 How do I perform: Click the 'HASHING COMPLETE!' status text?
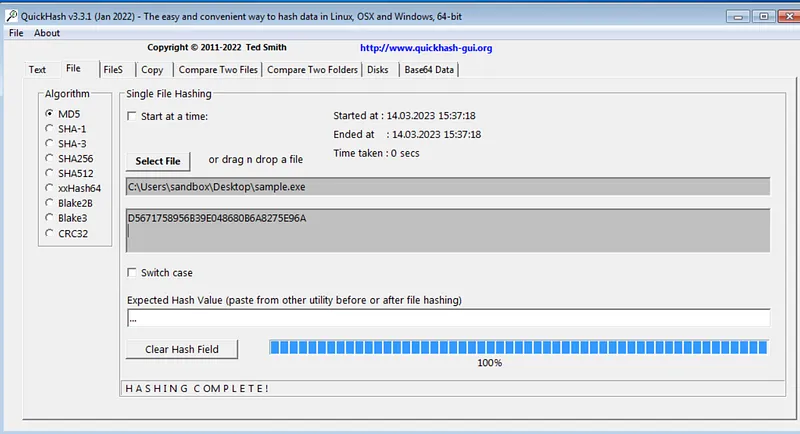[x=197, y=389]
